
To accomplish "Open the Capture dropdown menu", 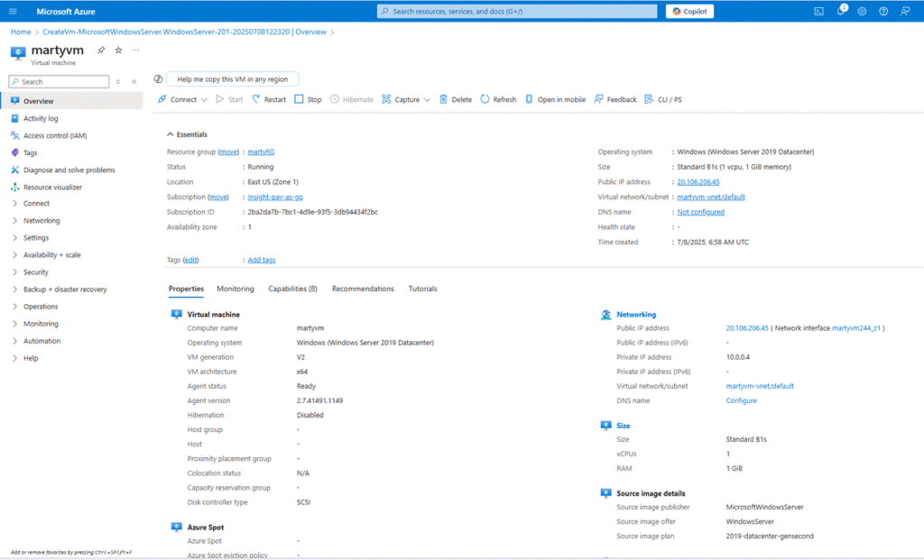I will (x=406, y=99).
